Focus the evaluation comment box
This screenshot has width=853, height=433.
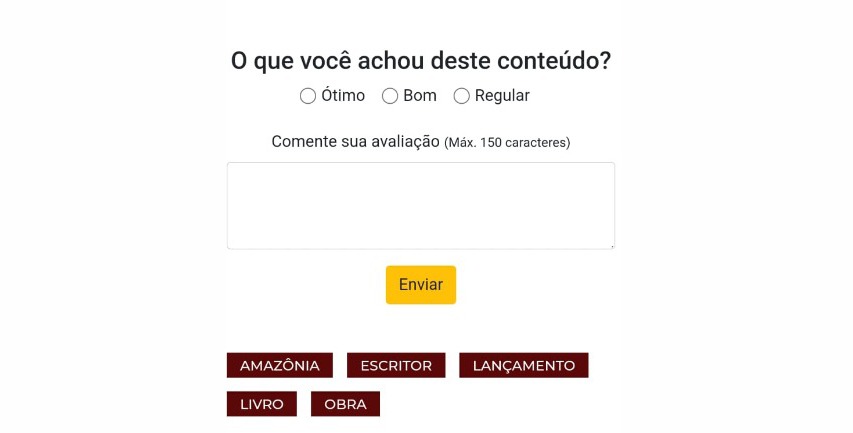tap(420, 205)
